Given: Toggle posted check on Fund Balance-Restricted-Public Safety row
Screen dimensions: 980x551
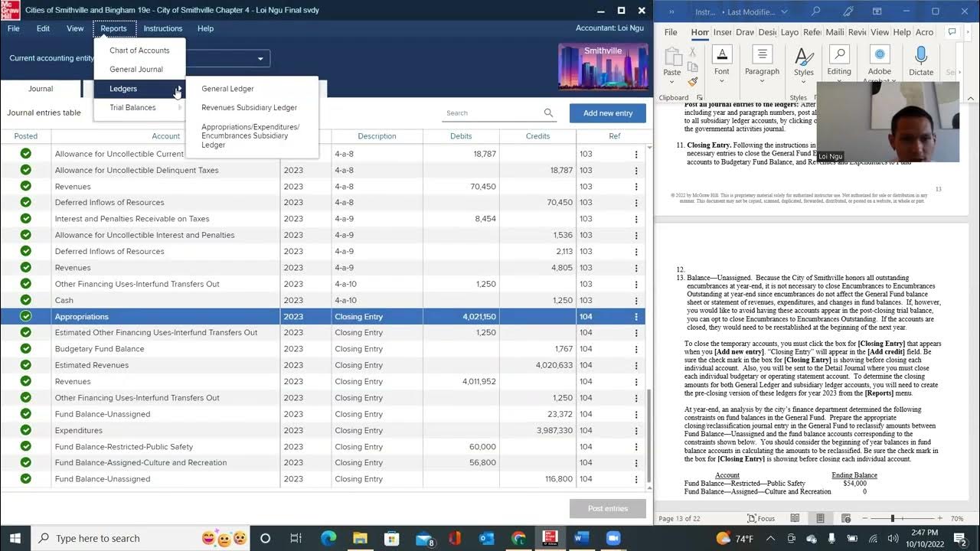Looking at the screenshot, I should coord(26,446).
